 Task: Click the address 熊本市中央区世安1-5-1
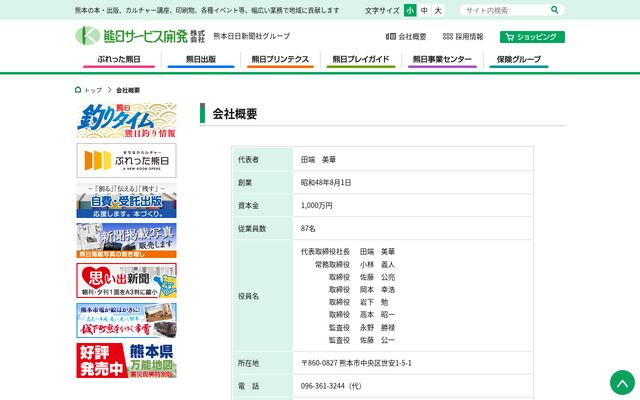pos(376,363)
